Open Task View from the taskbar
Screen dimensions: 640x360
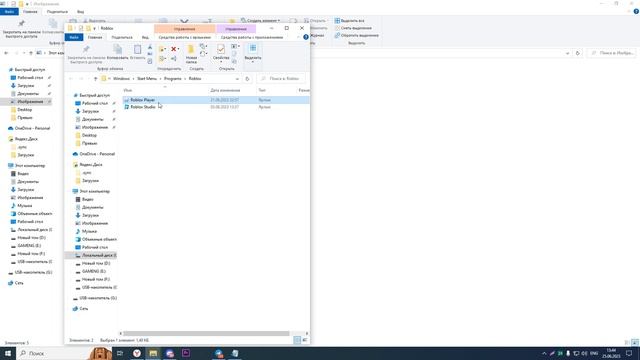[x=120, y=353]
